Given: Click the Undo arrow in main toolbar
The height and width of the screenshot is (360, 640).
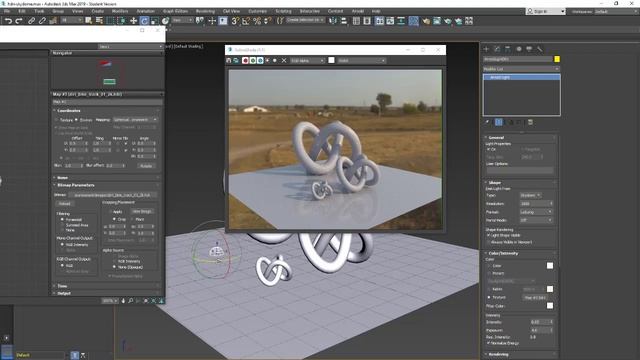Looking at the screenshot, I should click(8, 21).
